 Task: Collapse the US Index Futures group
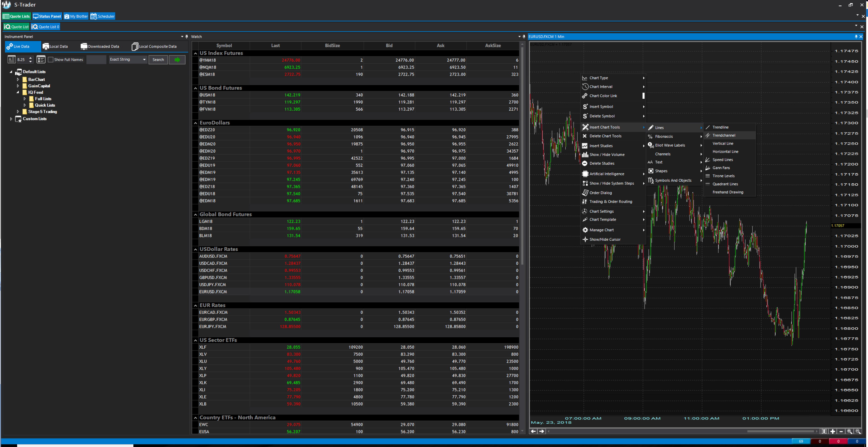pos(195,53)
